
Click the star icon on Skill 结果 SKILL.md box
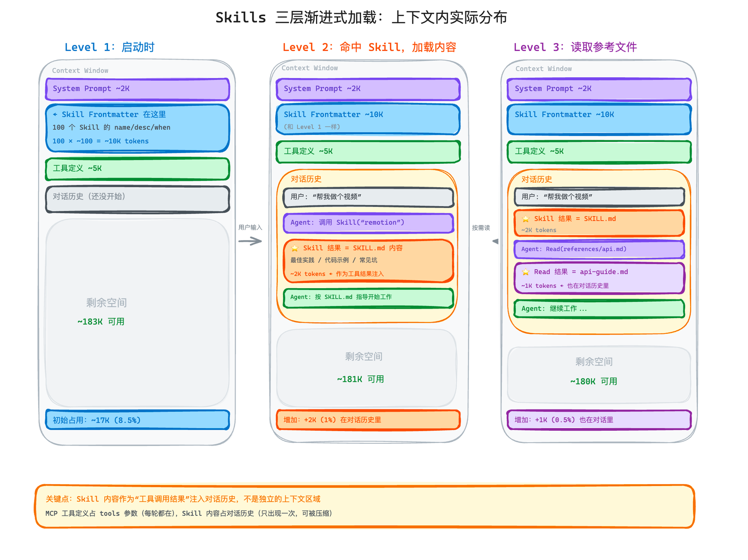click(295, 247)
